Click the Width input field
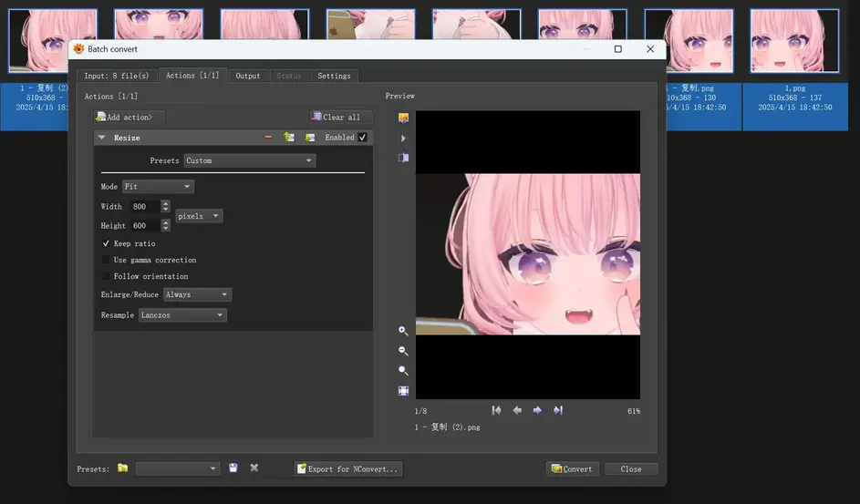Image resolution: width=860 pixels, height=504 pixels. (144, 207)
